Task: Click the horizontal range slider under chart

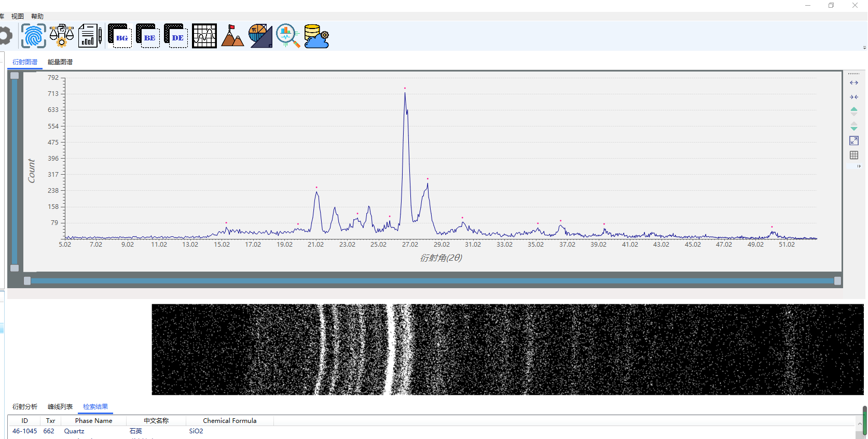Action: pos(432,281)
